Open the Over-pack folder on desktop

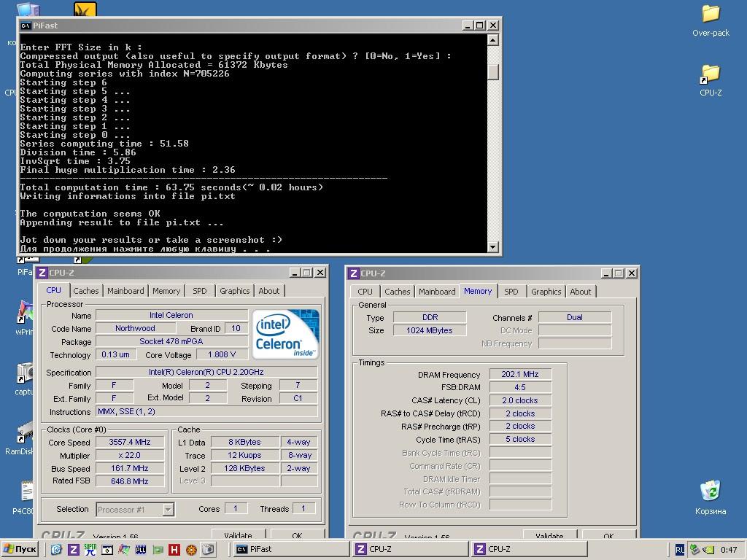(711, 20)
